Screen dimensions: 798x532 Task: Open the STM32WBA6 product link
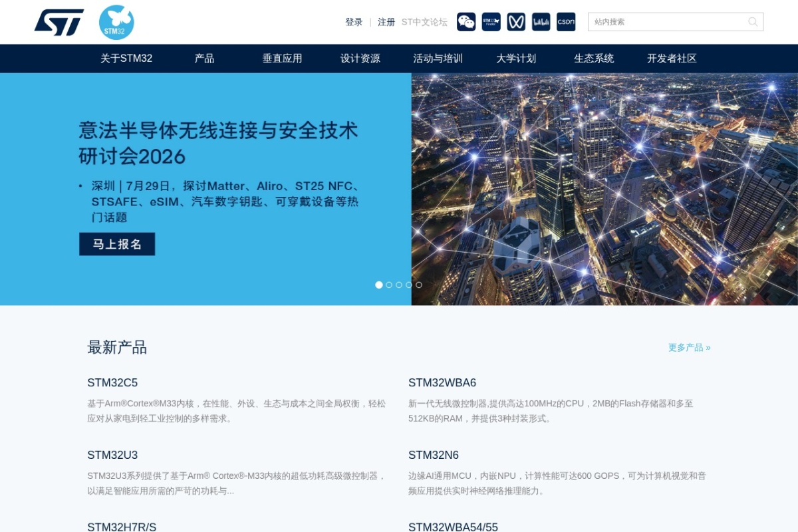click(x=442, y=383)
